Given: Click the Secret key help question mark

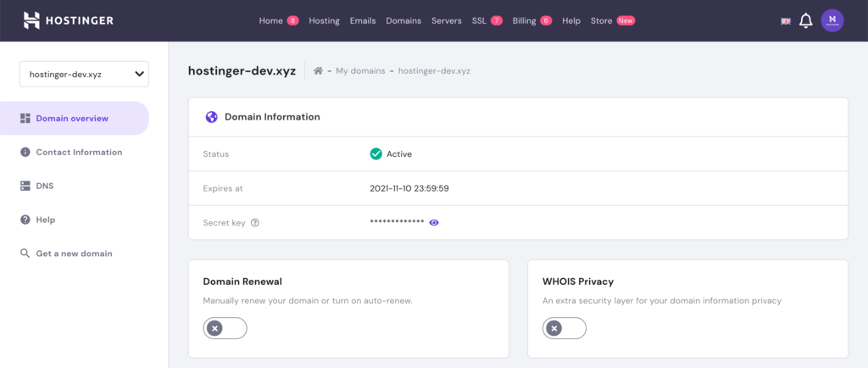Looking at the screenshot, I should pos(255,223).
